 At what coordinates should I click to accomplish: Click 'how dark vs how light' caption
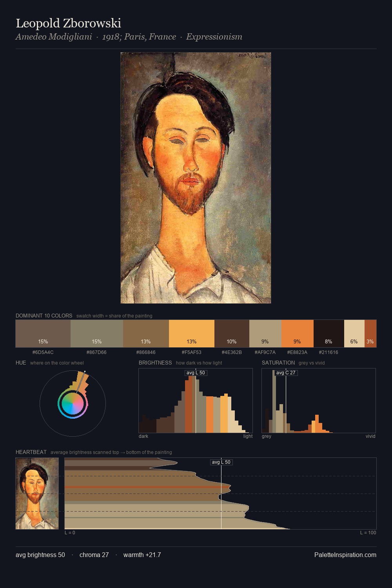[x=199, y=363]
